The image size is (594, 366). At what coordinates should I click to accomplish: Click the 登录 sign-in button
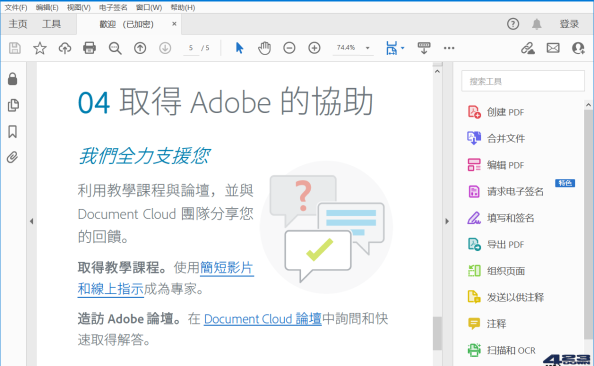[x=569, y=24]
